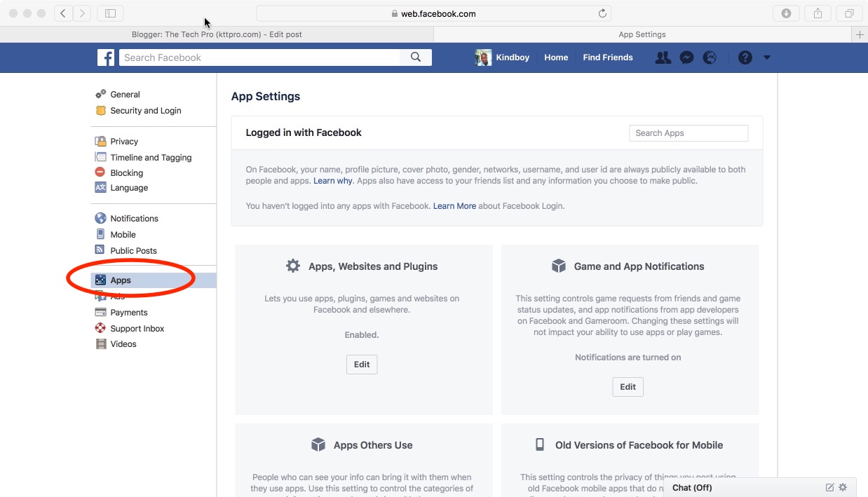Screen dimensions: 868x497
Task: Switch to the Blogger Edit post tab
Action: click(x=217, y=34)
